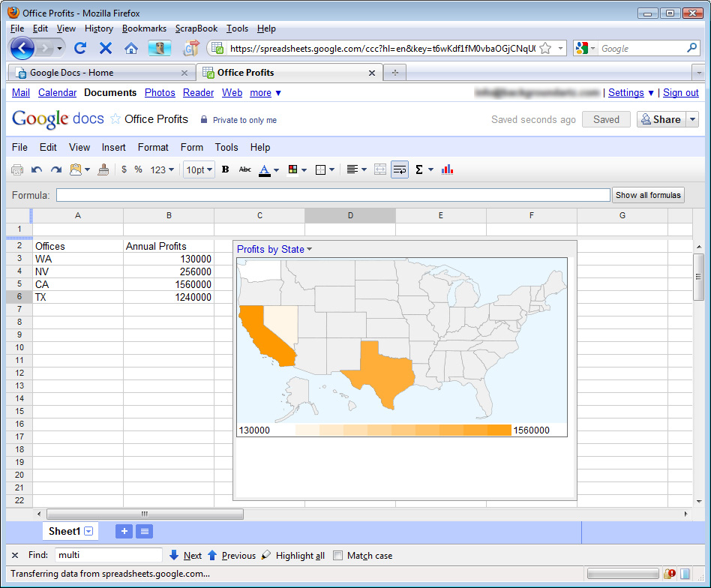Viewport: 711px width, 588px height.
Task: Click the text alignment icon
Action: pyautogui.click(x=352, y=169)
